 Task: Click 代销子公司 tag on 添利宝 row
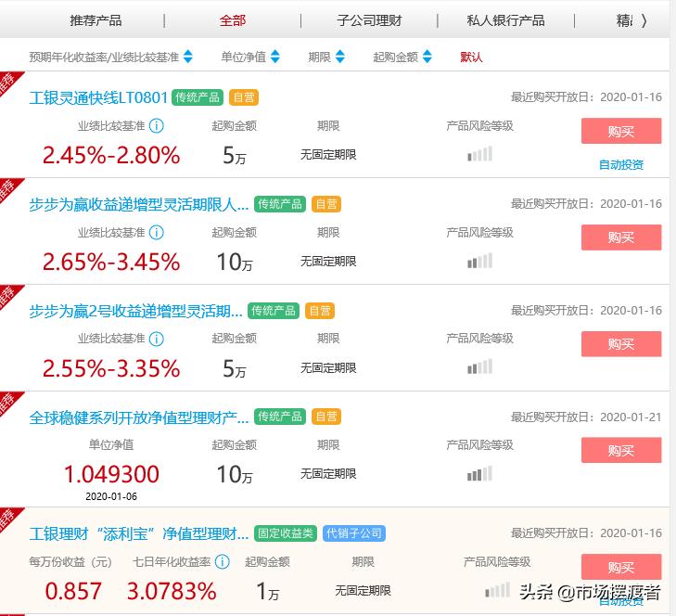[x=354, y=533]
